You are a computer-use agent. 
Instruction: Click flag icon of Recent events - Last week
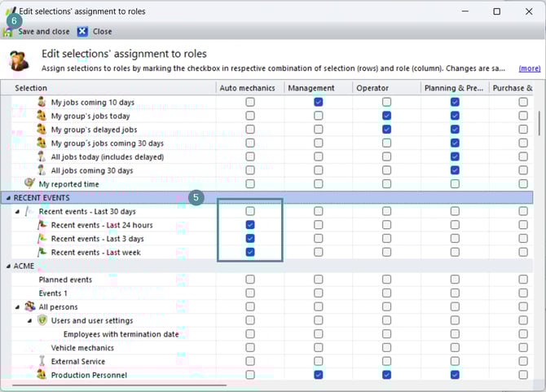tap(42, 252)
